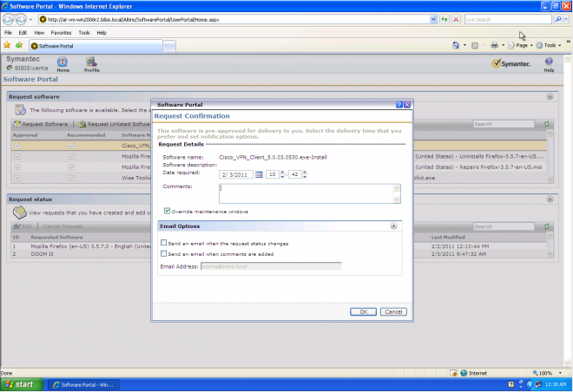
Task: Enable email when request status changes
Action: [163, 243]
